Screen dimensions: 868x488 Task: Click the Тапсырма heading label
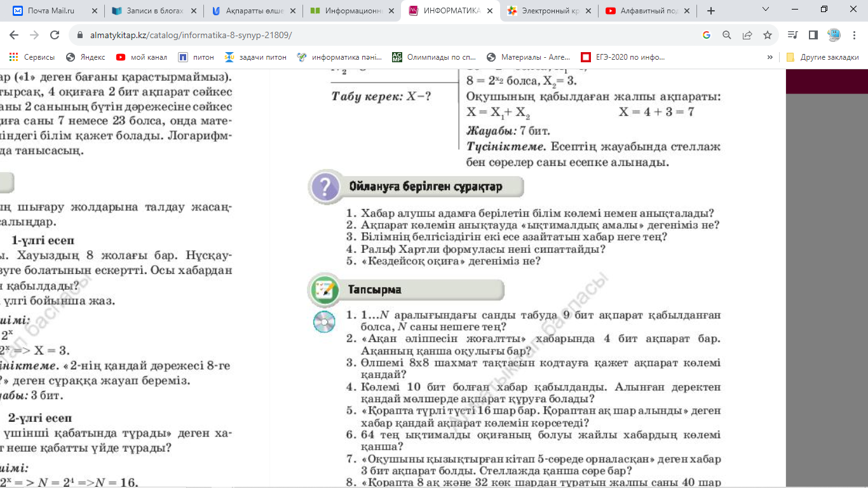point(374,290)
